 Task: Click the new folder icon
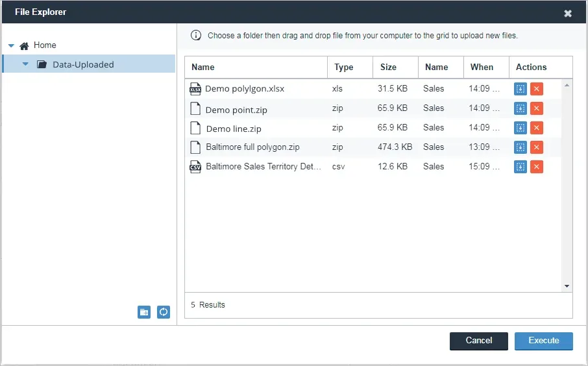(144, 312)
